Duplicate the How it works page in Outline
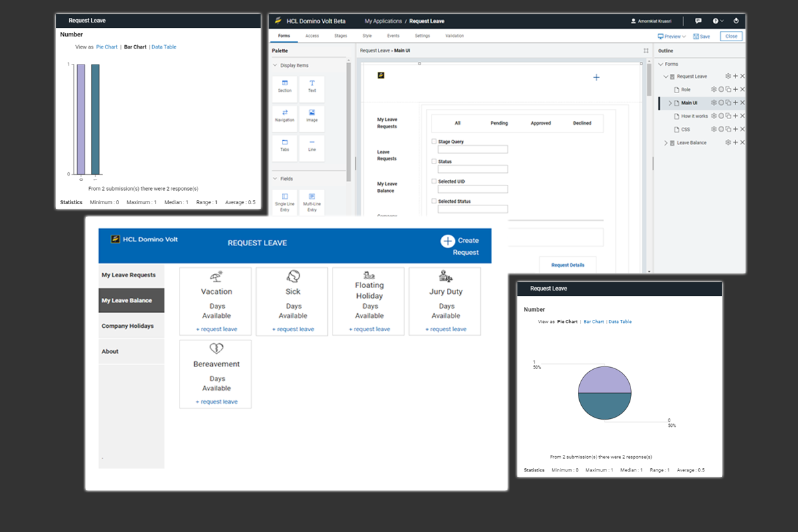Screen dimensions: 798x532 [x=728, y=116]
